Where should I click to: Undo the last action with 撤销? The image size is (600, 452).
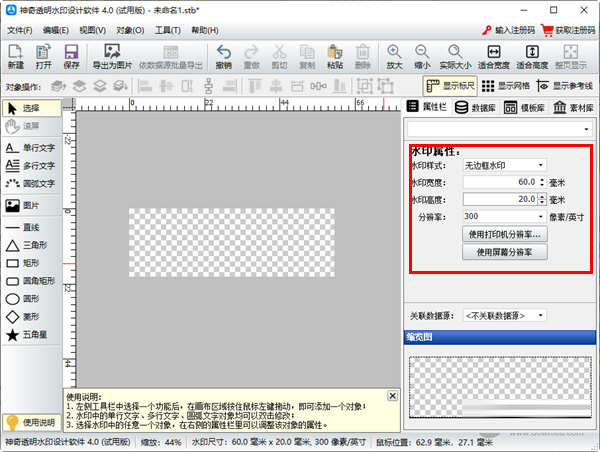(224, 56)
